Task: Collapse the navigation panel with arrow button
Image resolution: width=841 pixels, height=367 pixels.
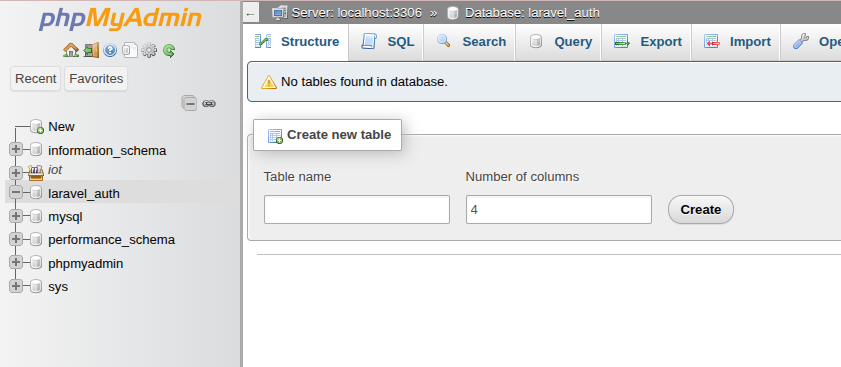Action: point(250,14)
